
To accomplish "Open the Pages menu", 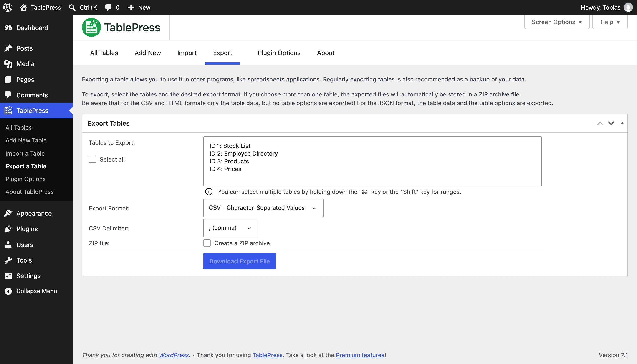I will coord(36,79).
